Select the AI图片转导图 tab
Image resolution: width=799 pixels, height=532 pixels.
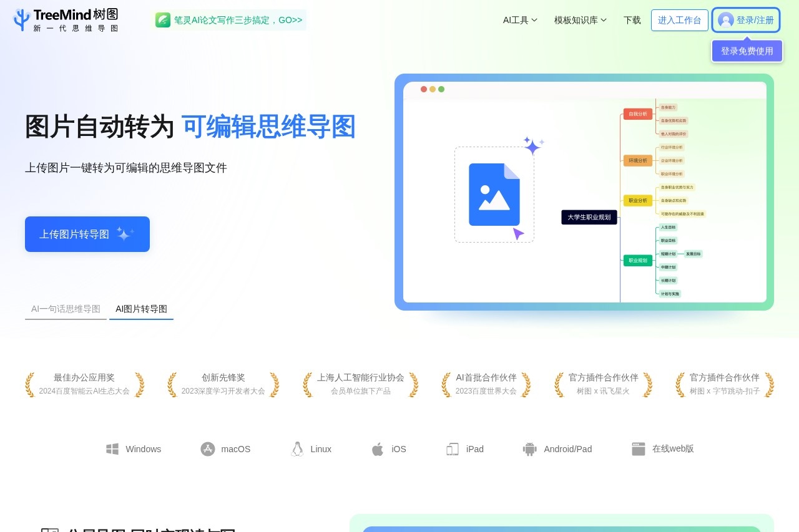(x=141, y=309)
